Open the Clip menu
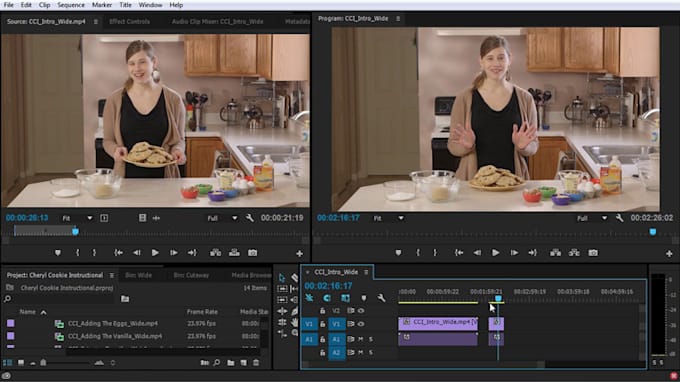The width and height of the screenshot is (680, 382). [44, 5]
